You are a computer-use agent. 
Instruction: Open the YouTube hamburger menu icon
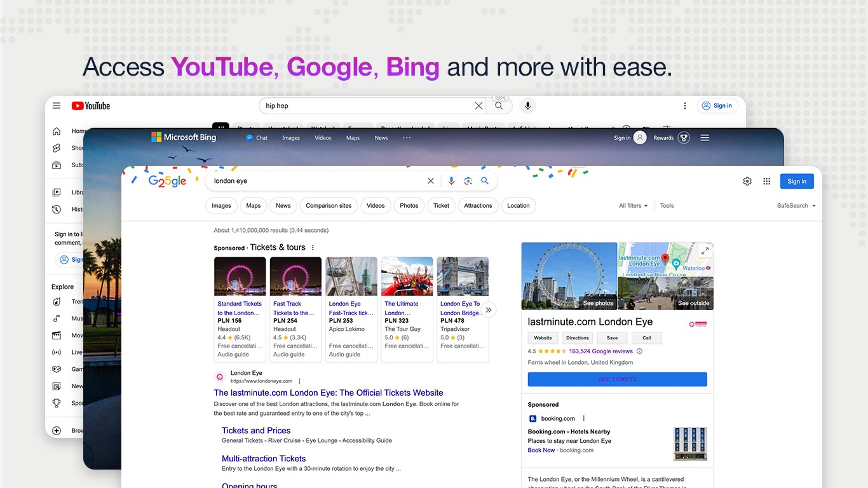point(56,105)
